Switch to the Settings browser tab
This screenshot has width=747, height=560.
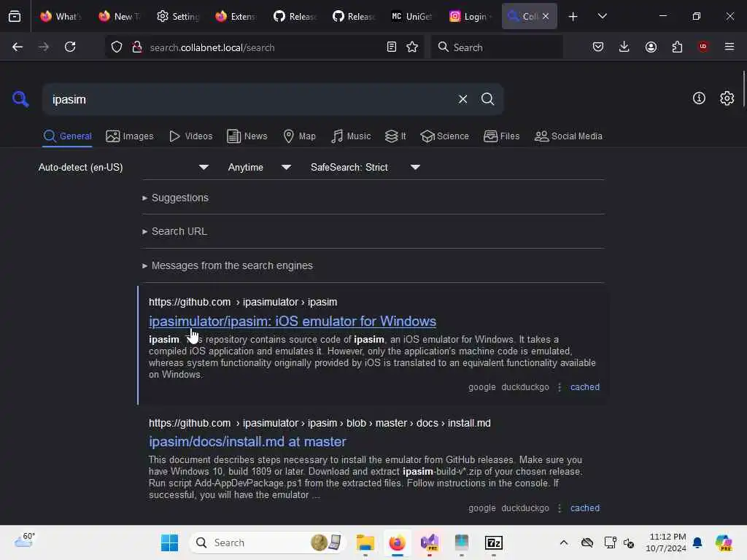[x=177, y=17]
